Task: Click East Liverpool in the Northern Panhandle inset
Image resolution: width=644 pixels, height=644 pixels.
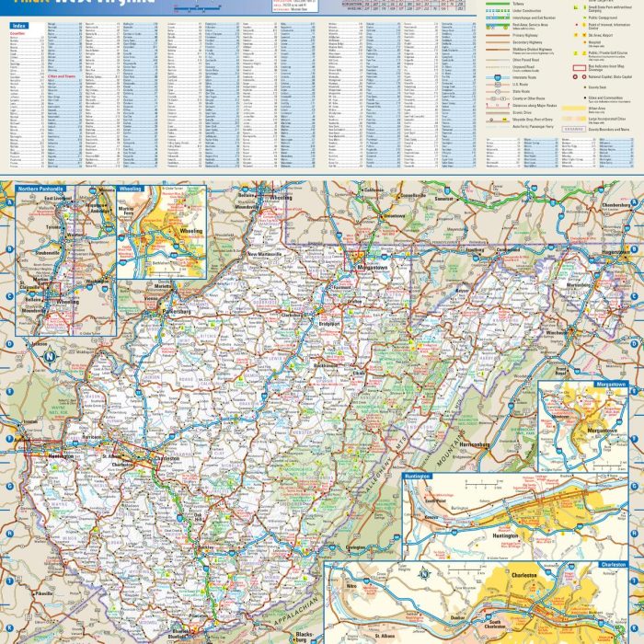Action: (58, 198)
